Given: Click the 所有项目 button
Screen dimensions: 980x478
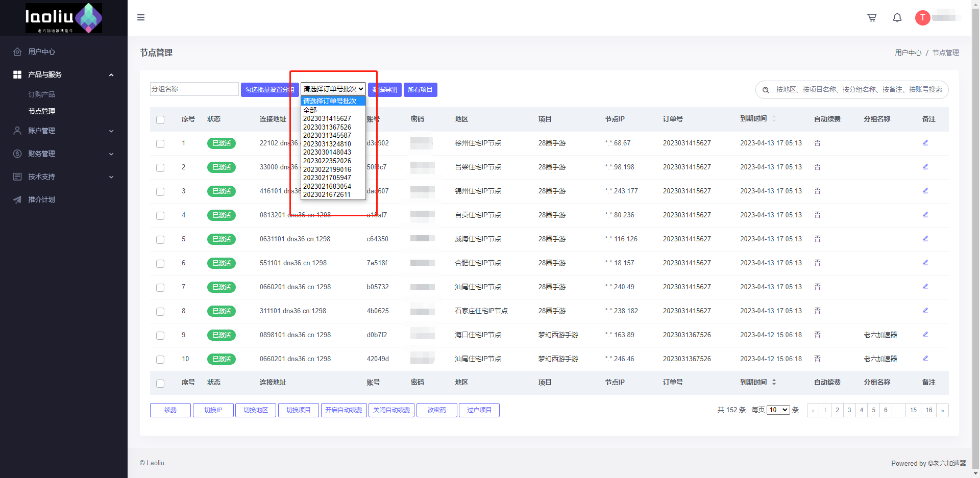Looking at the screenshot, I should (x=420, y=90).
